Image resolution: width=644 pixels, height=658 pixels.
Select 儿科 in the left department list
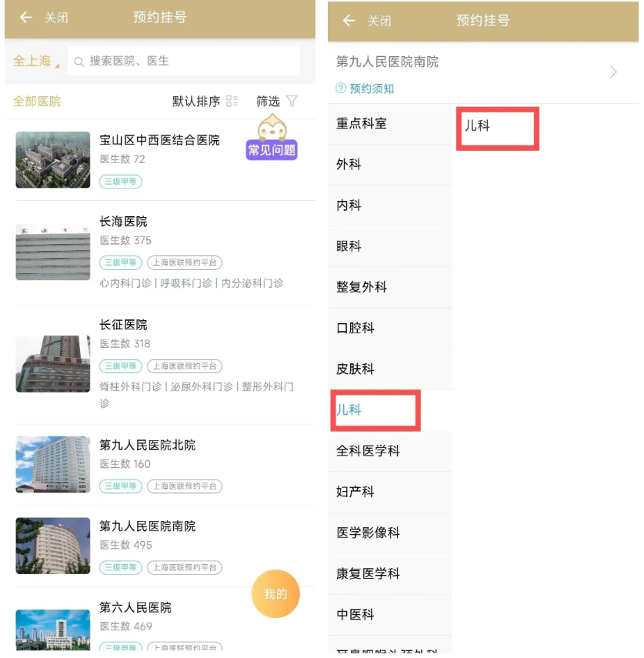[349, 409]
